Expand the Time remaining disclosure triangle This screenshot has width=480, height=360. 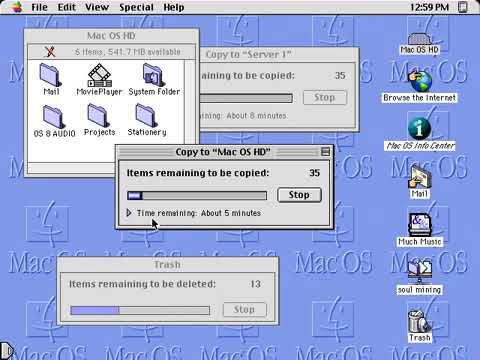click(129, 213)
